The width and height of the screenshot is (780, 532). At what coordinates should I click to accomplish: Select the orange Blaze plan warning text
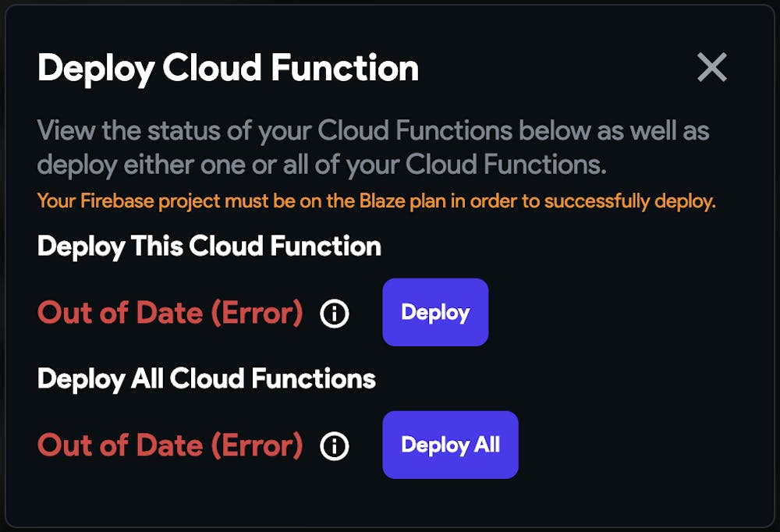[x=376, y=201]
